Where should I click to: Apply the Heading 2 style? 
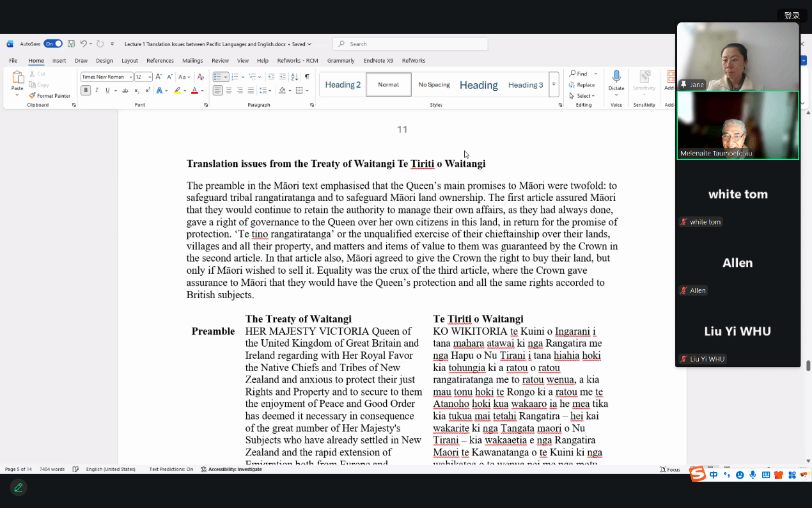coord(343,84)
